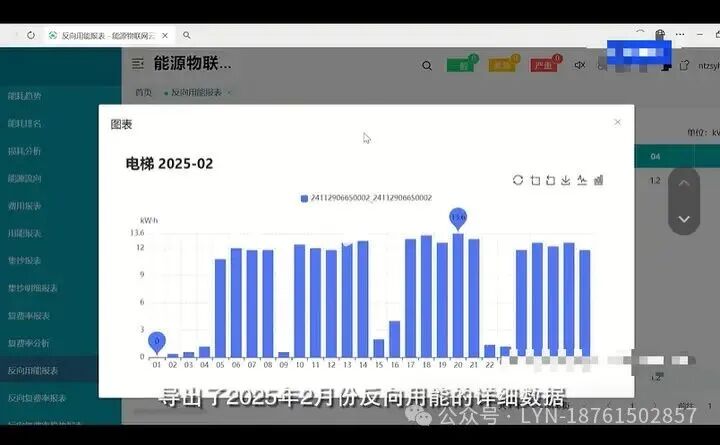Collapse the sidebar with hamburger icon
The image size is (720, 445).
[x=138, y=63]
